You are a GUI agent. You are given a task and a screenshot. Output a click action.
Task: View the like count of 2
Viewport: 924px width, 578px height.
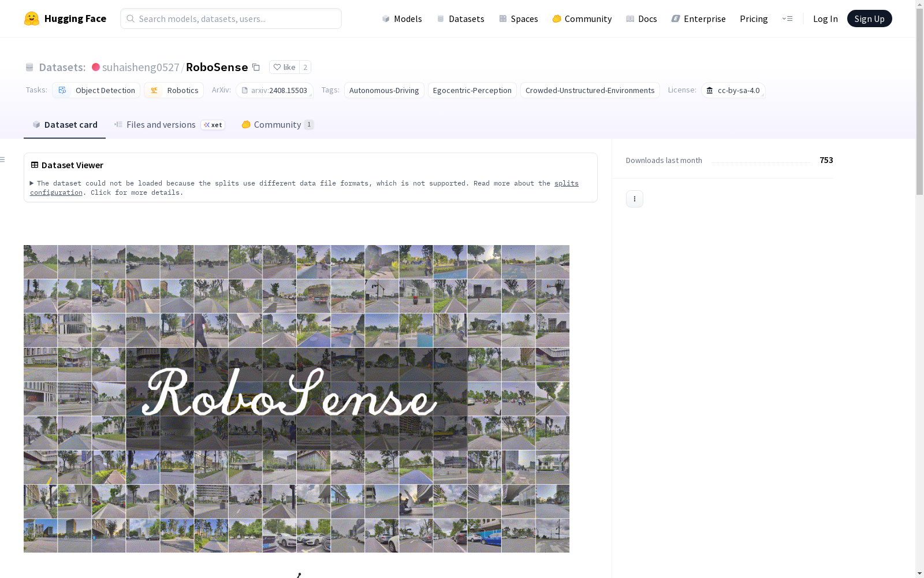[x=305, y=67]
